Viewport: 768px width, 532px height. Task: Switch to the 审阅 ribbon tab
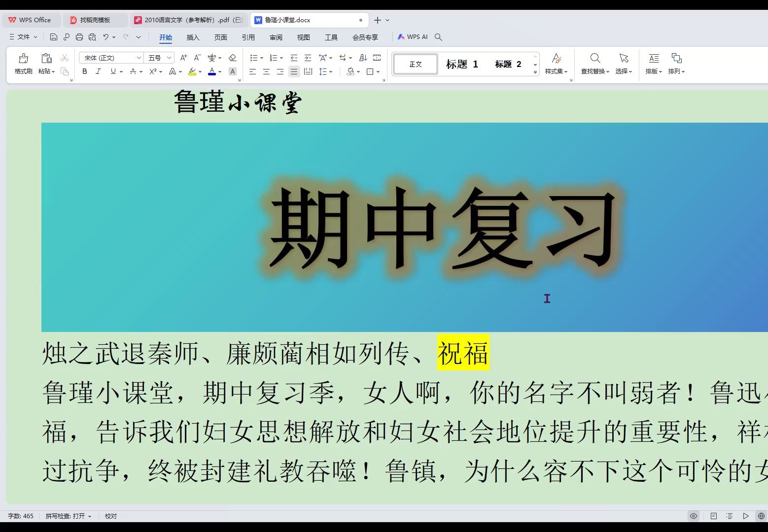tap(276, 37)
